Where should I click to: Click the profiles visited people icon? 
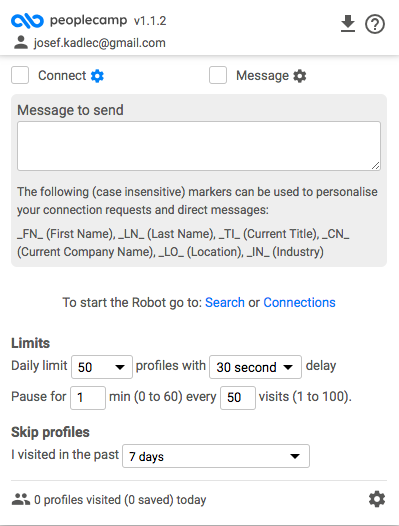coord(21,499)
